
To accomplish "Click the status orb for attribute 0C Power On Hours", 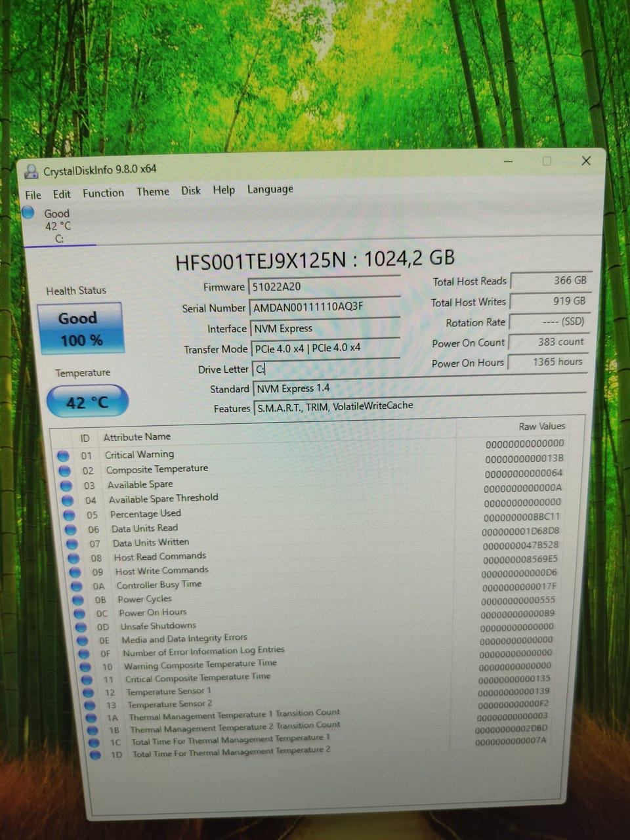I will pyautogui.click(x=79, y=614).
